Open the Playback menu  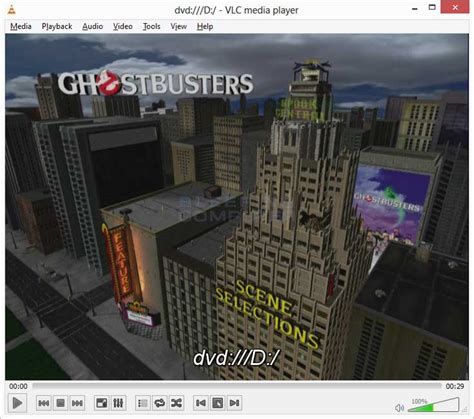pos(57,26)
